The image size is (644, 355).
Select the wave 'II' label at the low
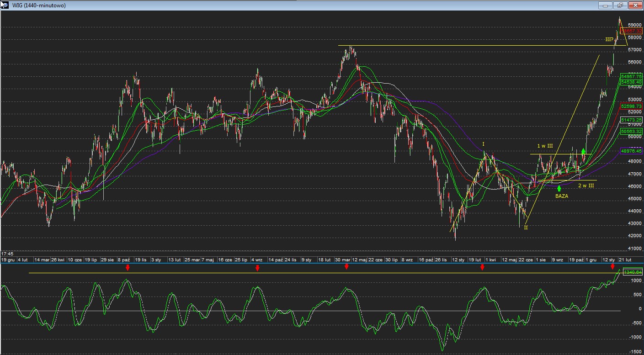(x=526, y=227)
